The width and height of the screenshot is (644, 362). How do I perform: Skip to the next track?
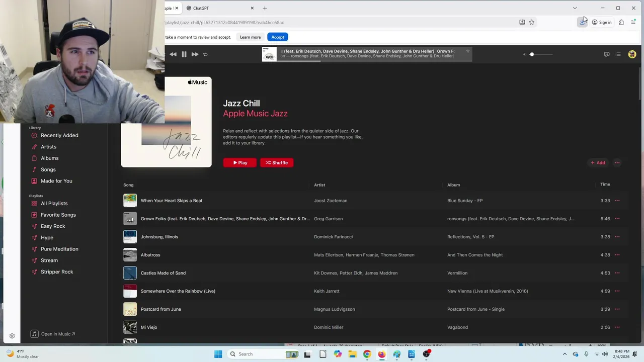(x=195, y=54)
